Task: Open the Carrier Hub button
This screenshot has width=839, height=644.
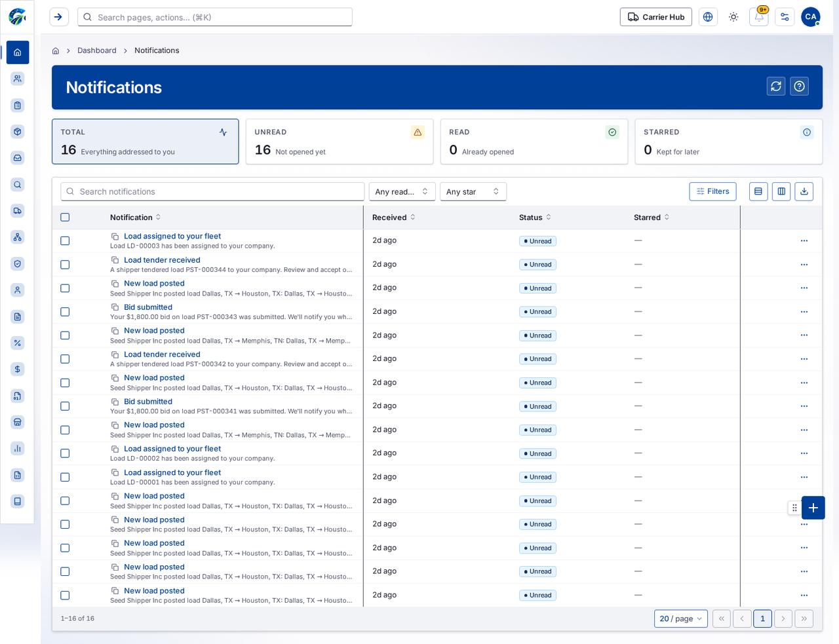Action: coord(656,17)
